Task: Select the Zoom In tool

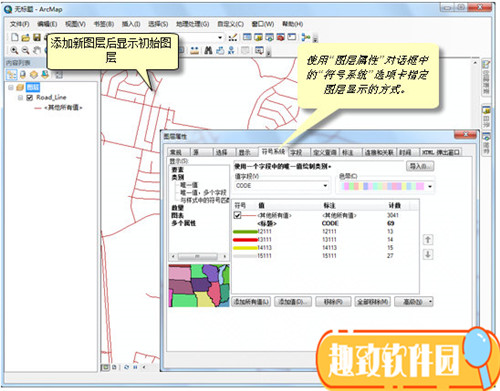Action: [x=14, y=50]
